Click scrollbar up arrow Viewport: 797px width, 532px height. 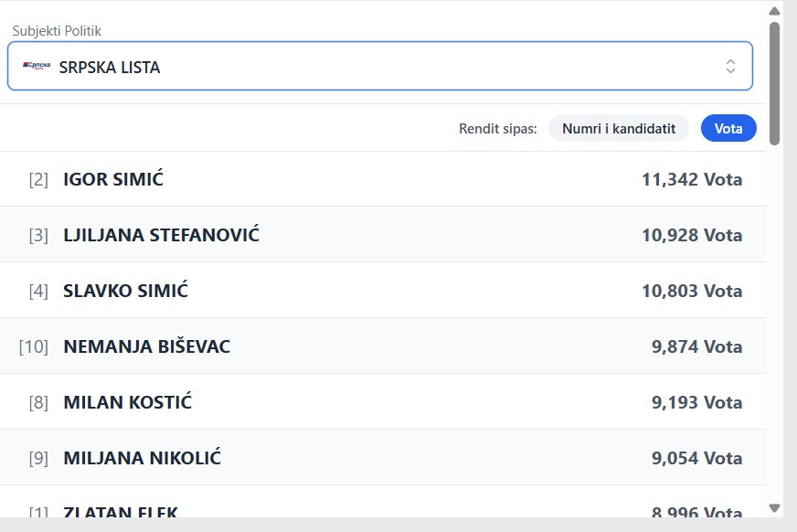tap(774, 11)
